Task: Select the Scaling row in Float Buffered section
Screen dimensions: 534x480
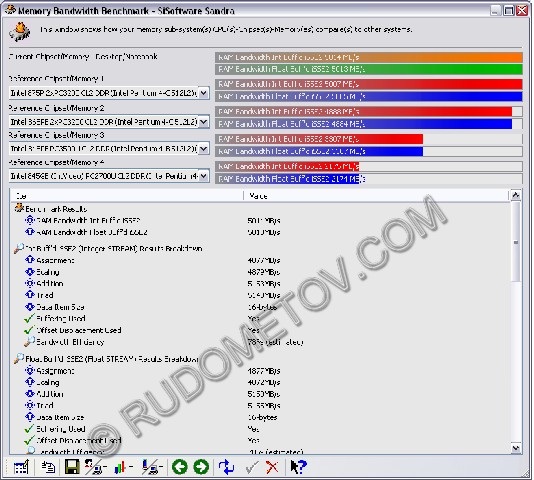Action: click(x=48, y=382)
